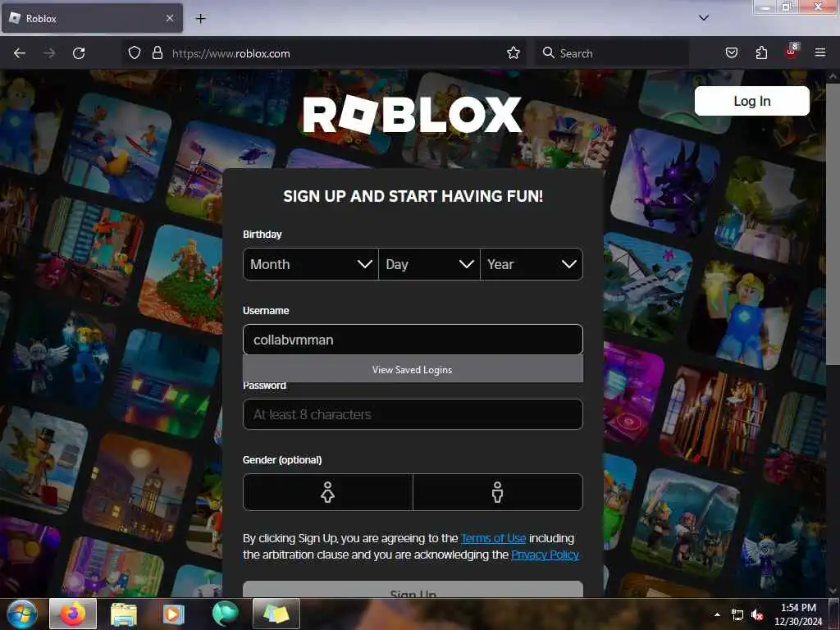Focus the browser Search box

tap(612, 53)
